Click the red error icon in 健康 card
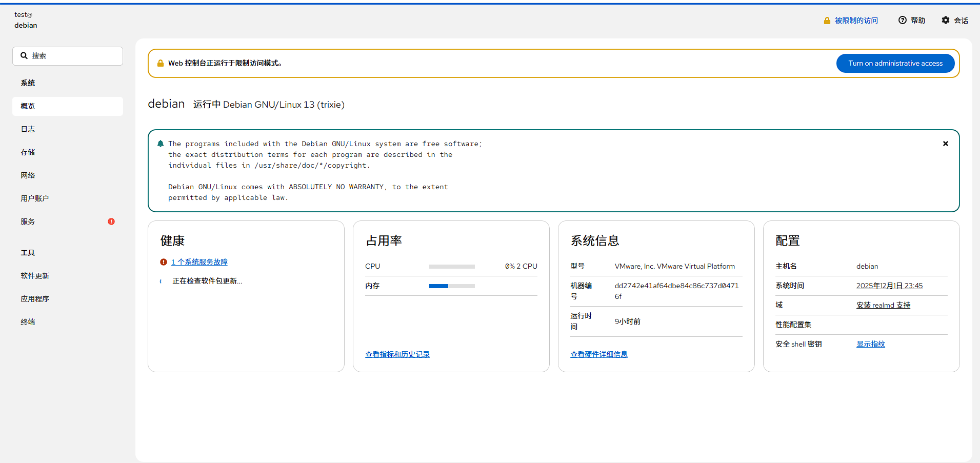The image size is (980, 463). coord(164,262)
